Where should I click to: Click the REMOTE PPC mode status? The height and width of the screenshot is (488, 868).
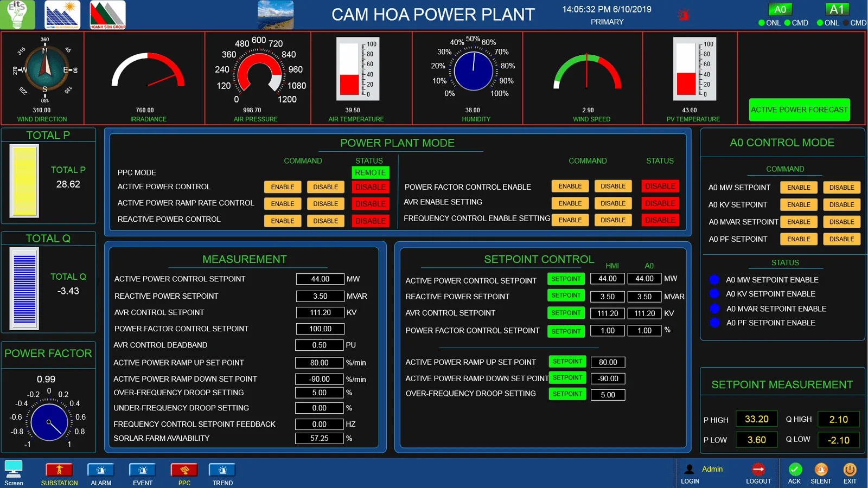point(370,172)
